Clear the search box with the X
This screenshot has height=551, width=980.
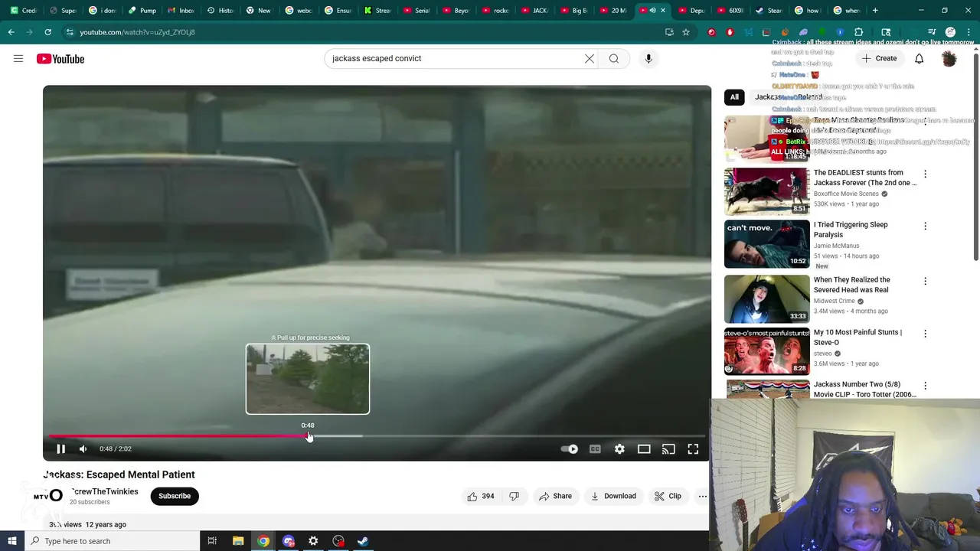point(590,58)
